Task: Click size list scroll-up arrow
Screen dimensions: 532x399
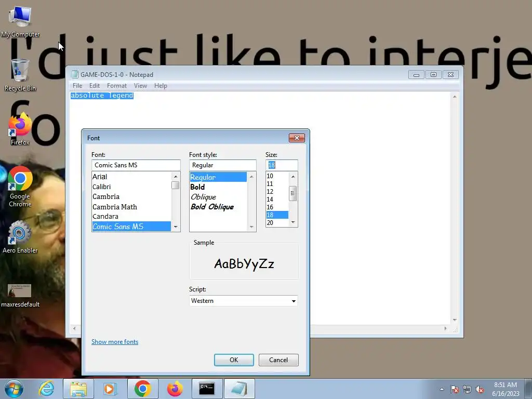Action: coord(293,177)
